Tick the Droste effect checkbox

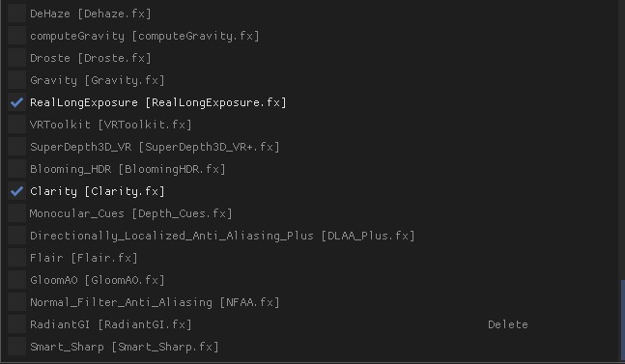pyautogui.click(x=16, y=58)
